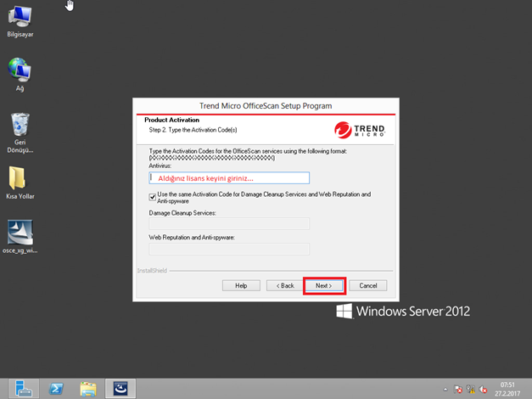Launch PowerShell from the taskbar
532x399 pixels.
click(56, 389)
